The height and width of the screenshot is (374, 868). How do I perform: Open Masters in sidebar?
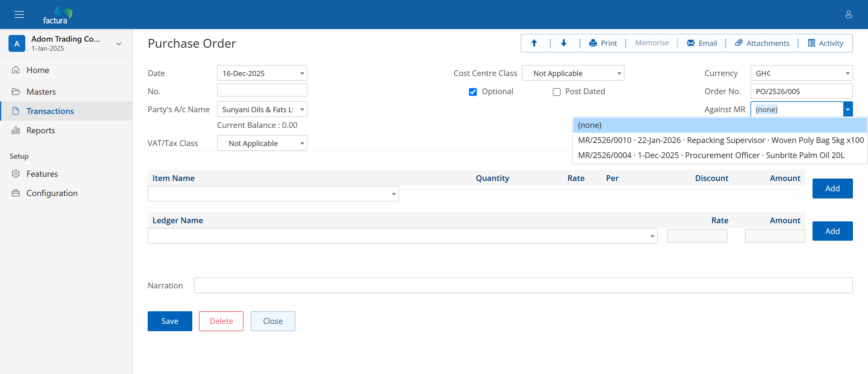[66, 92]
